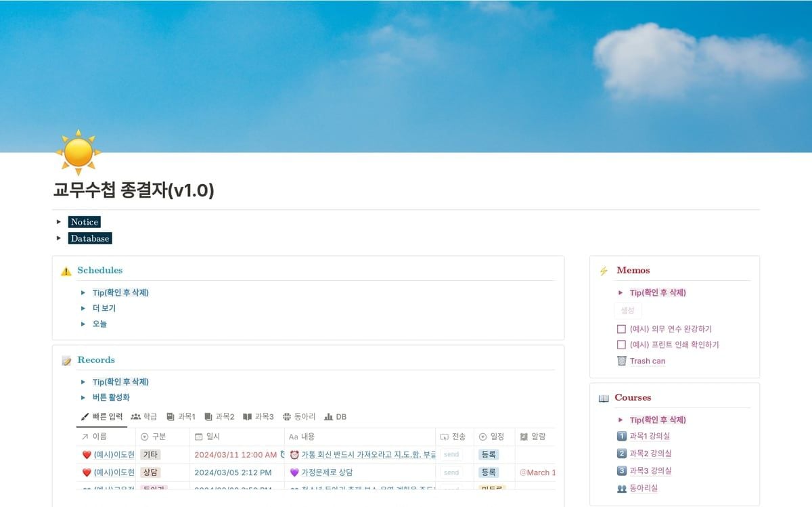Click the Trash can bin icon

click(622, 361)
